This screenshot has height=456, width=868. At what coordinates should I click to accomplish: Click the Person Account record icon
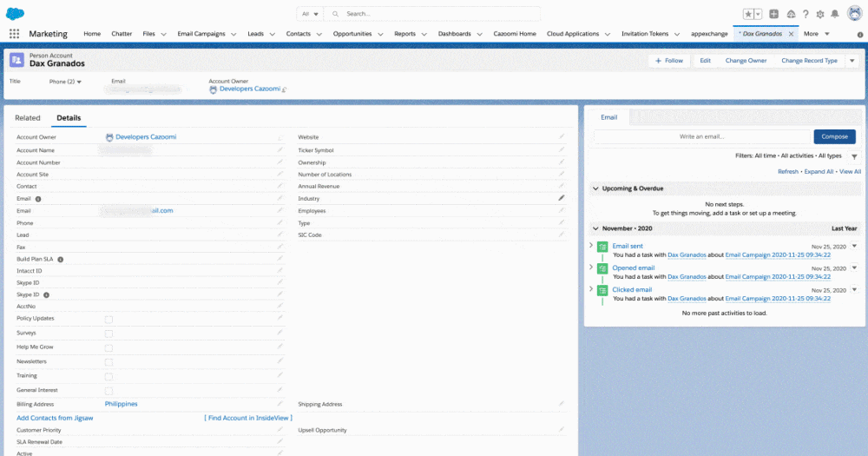[16, 59]
